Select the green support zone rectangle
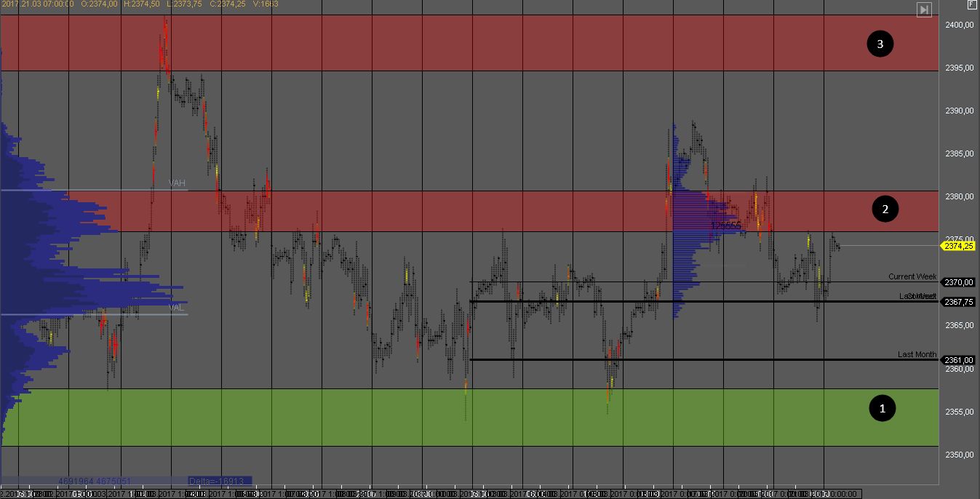Image resolution: width=980 pixels, height=499 pixels. 466,418
